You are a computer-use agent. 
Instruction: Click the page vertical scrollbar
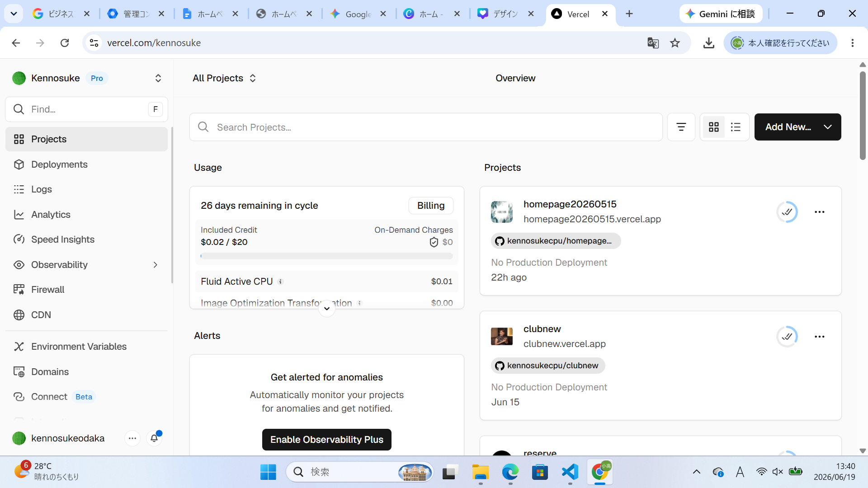pyautogui.click(x=863, y=115)
